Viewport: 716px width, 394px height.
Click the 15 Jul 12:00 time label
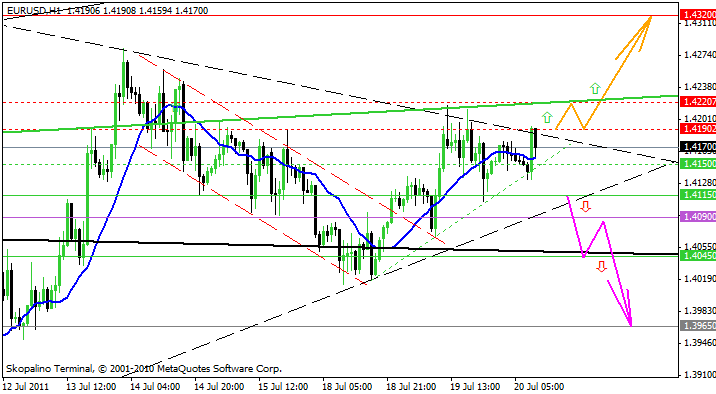(x=283, y=387)
